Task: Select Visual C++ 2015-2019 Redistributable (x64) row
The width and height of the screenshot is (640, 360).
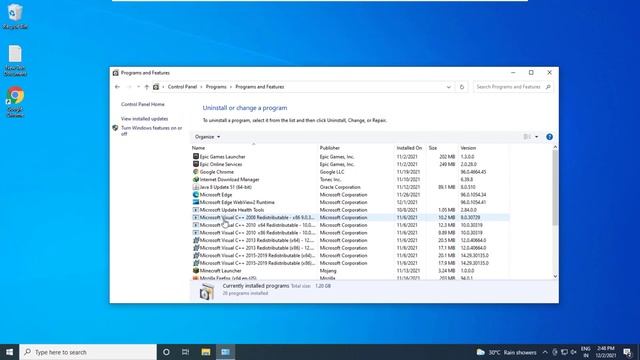Action: coord(350,256)
